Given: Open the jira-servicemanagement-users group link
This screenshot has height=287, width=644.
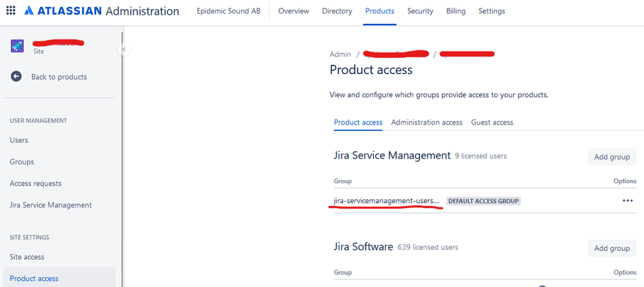Looking at the screenshot, I should tap(387, 201).
